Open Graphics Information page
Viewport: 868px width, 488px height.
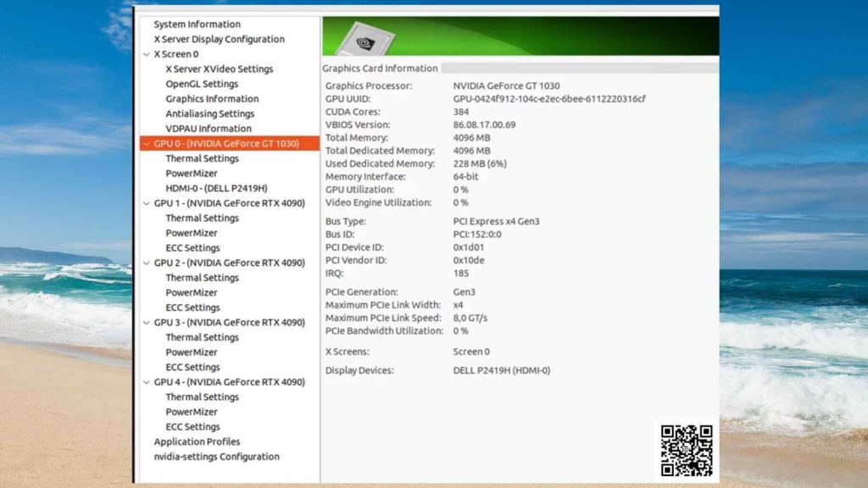[212, 99]
